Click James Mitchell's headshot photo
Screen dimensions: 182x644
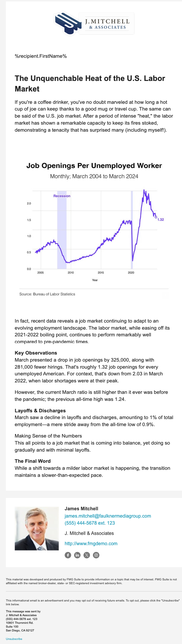(37, 528)
